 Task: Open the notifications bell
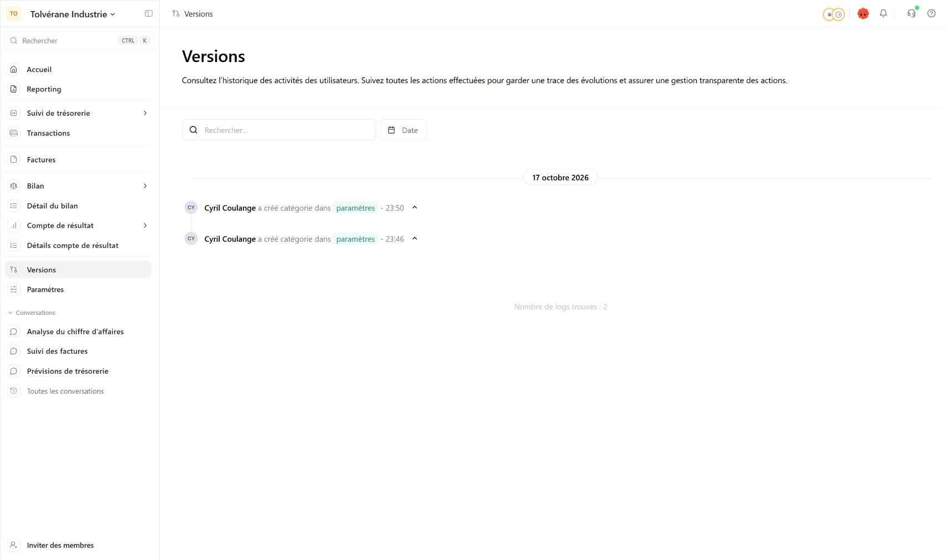[x=883, y=14]
